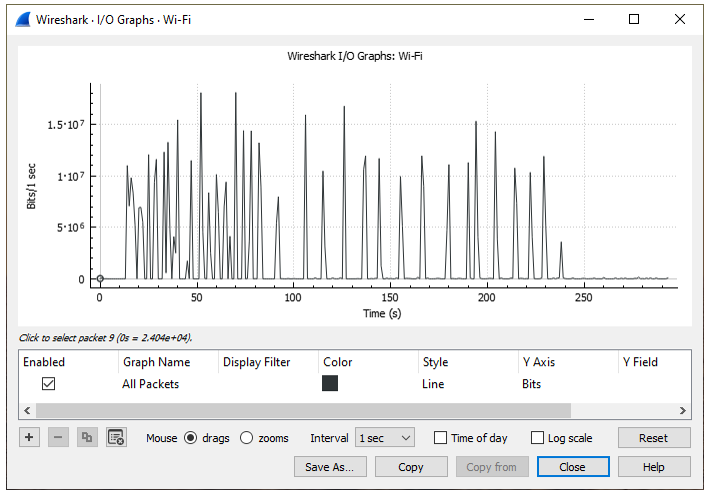Image resolution: width=708 pixels, height=495 pixels.
Task: Click the duplicate graph icon
Action: coord(87,437)
